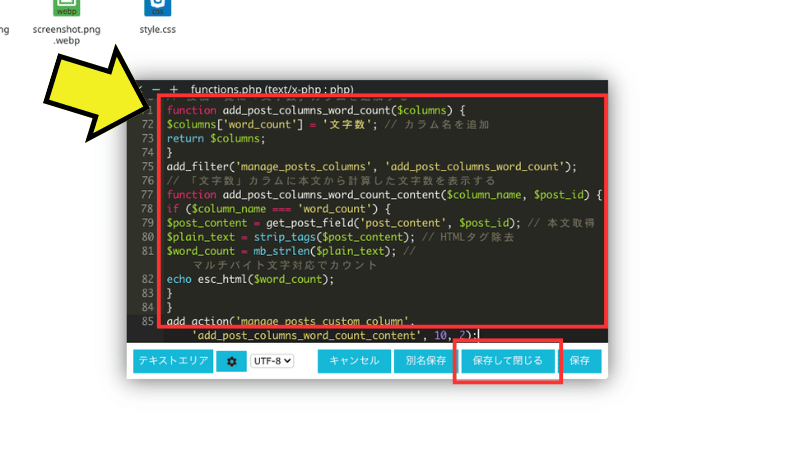Click the get_post_field line of code
Screen dimensions: 800x450
pos(350,223)
